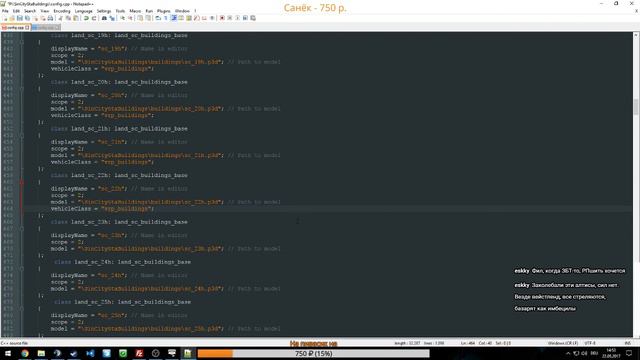Click the Save Recorded Macro icon
640x360 pixels.
tap(253, 18)
